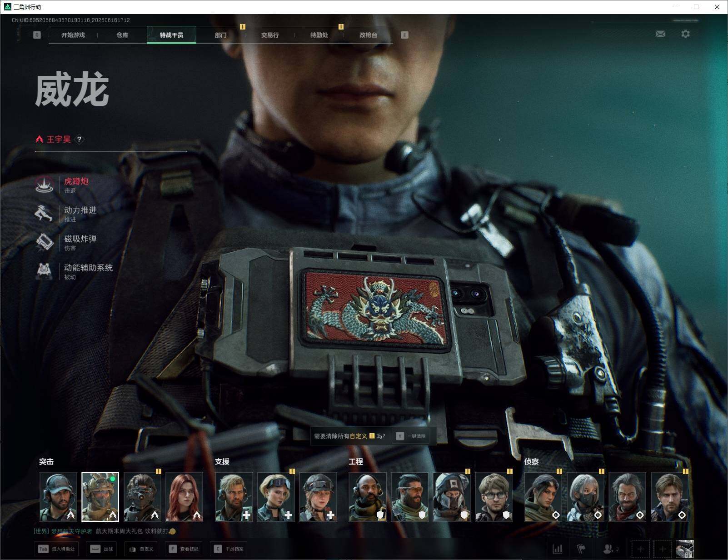This screenshot has height=560, width=728.
Task: Select the 虎蹲炮 skill icon
Action: tap(44, 185)
